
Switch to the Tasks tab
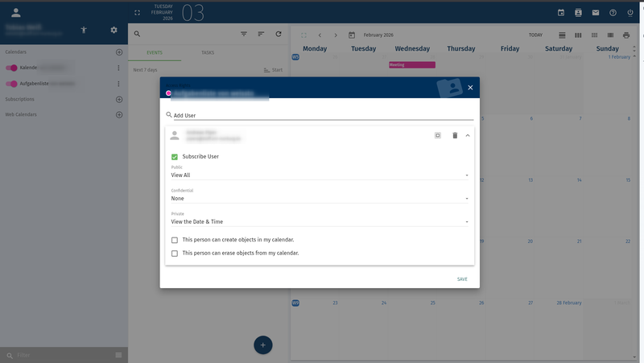[208, 52]
